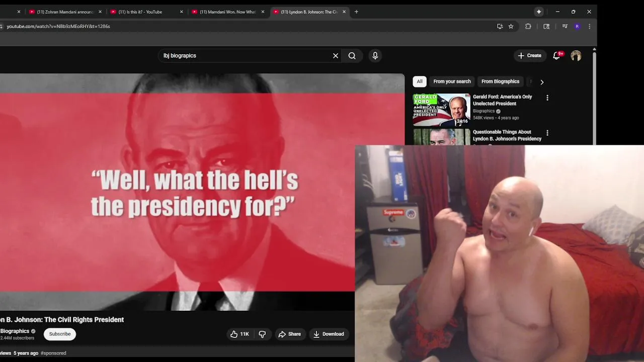Open the YouTube account avatar menu
Screen dimensions: 644x362
(x=576, y=56)
